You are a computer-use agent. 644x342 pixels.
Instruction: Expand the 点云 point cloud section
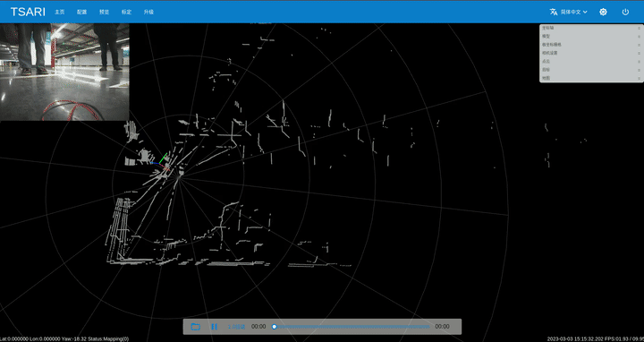(591, 61)
